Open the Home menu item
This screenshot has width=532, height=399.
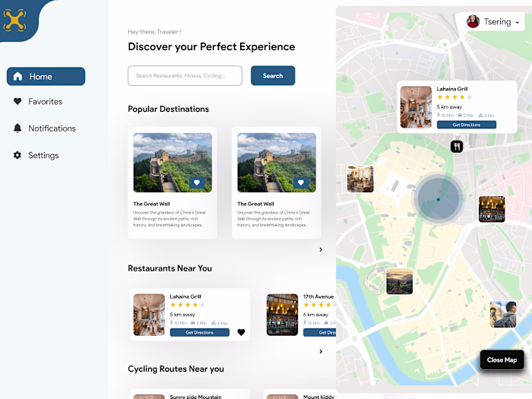tap(46, 76)
